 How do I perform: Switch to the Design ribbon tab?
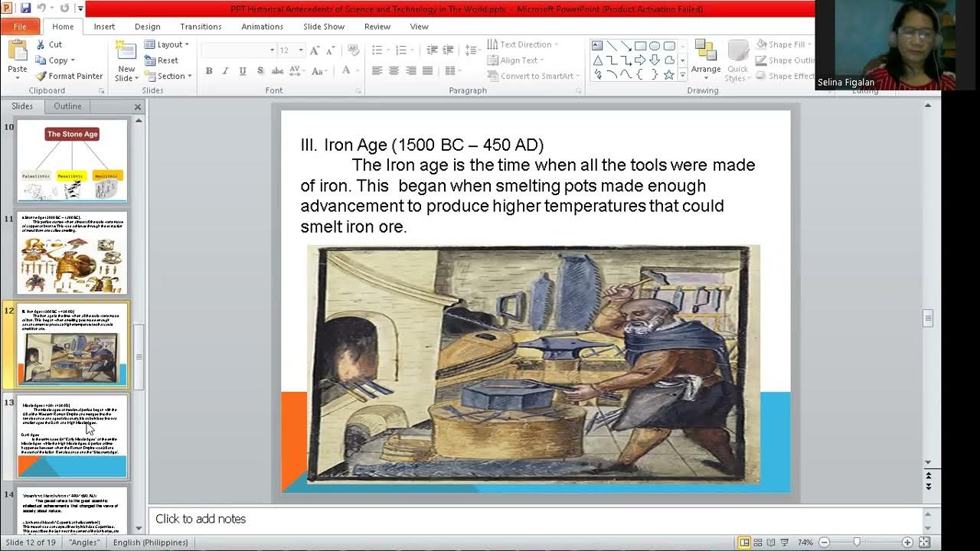click(148, 26)
